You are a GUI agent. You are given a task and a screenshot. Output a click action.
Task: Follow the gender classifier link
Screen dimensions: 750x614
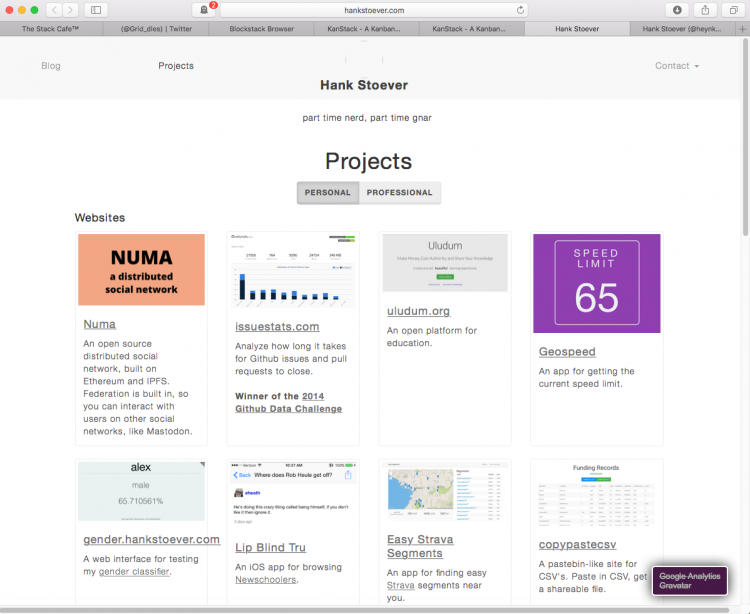click(134, 571)
